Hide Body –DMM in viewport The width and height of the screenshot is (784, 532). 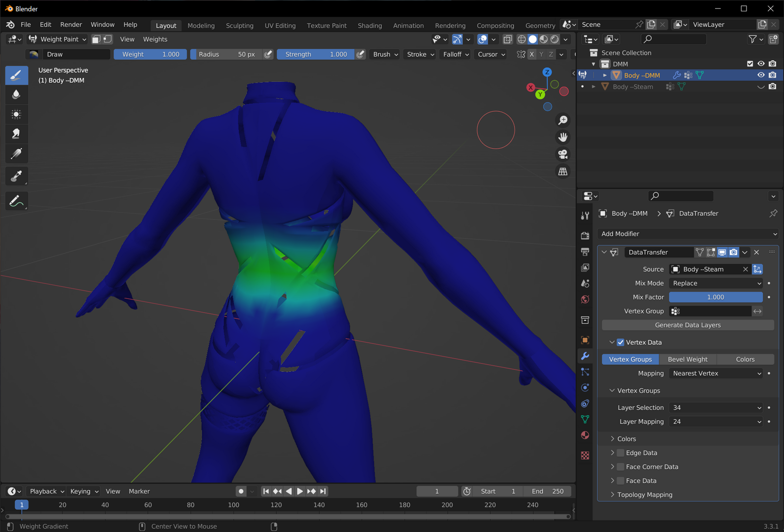click(x=761, y=75)
